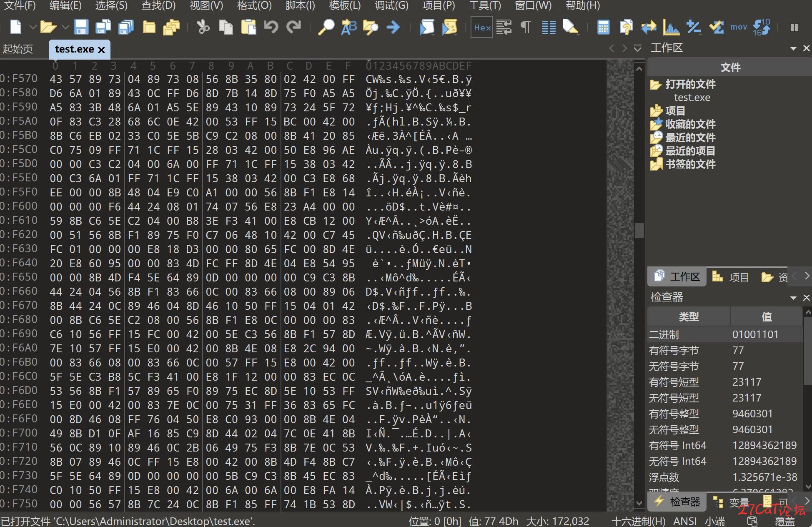Screen dimensions: 812x527
Task: Click the Goto blue arrow icon
Action: coord(393,28)
